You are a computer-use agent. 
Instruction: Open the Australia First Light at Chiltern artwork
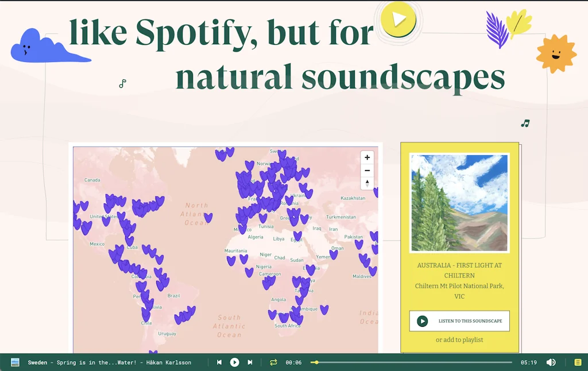[459, 202]
